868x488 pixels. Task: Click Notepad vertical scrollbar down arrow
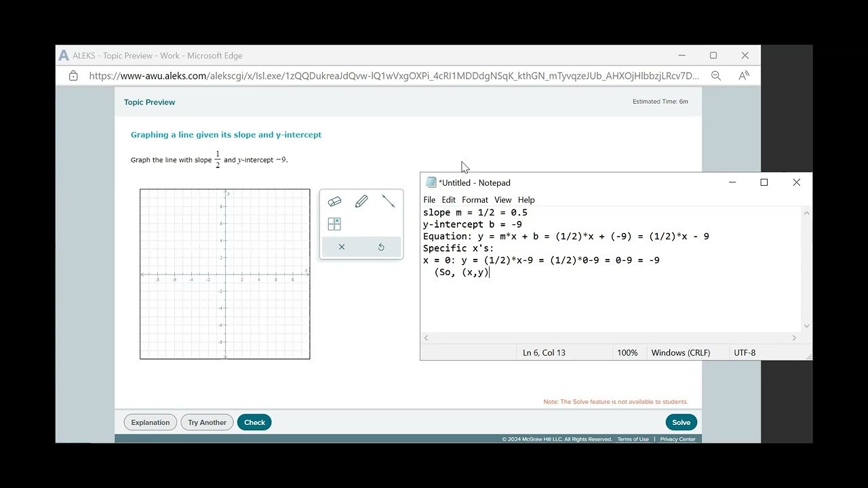click(806, 326)
